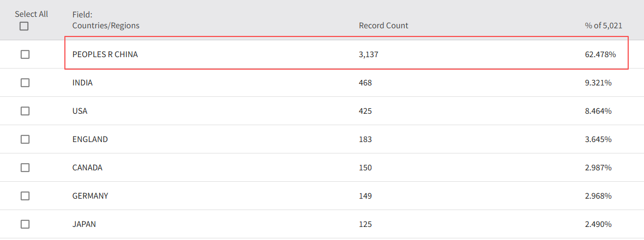Click Canada's record count of 150
The image size is (644, 240).
point(365,168)
